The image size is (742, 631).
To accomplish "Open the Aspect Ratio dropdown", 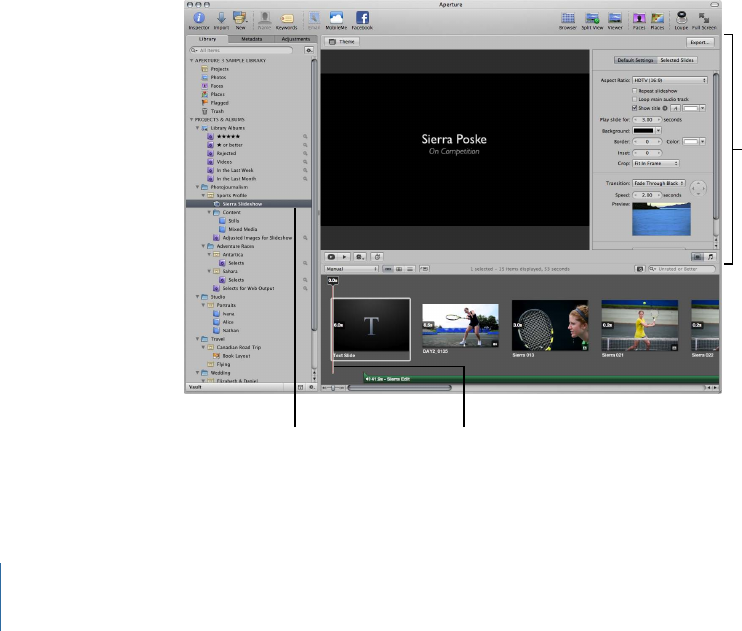I will coord(670,79).
